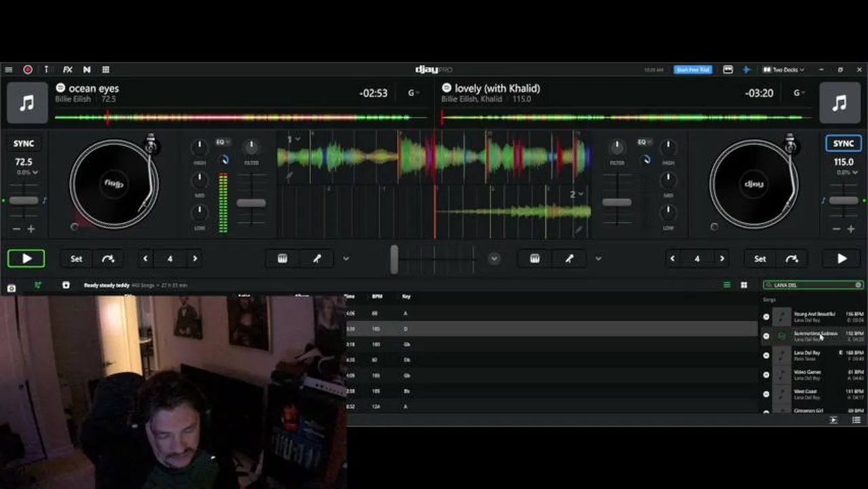Switch library to list view

click(x=727, y=285)
